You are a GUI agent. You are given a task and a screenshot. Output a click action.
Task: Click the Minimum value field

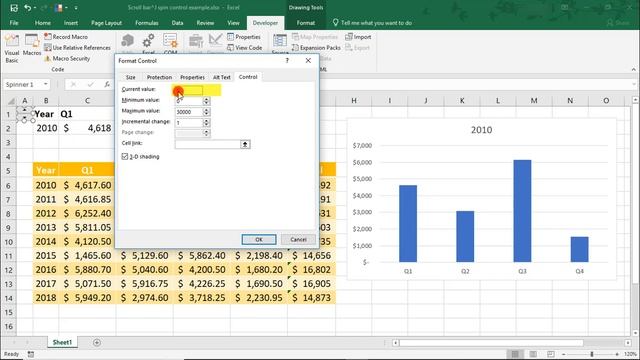click(189, 101)
